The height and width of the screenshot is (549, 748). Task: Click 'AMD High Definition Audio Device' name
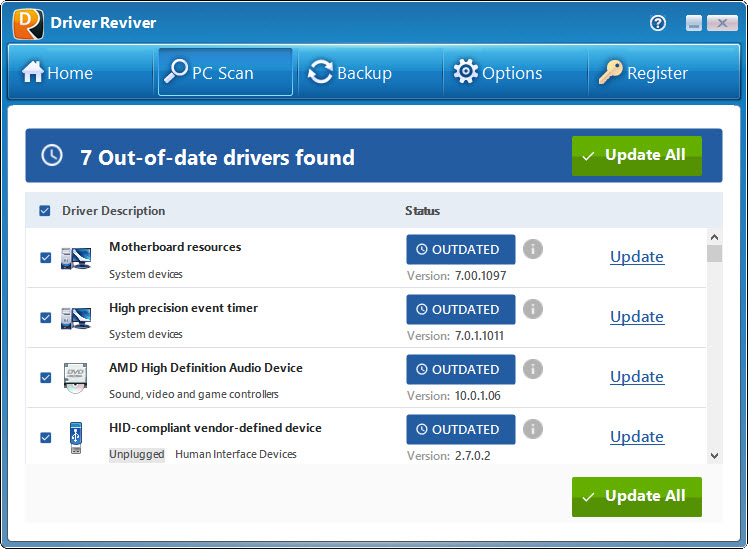coord(206,368)
